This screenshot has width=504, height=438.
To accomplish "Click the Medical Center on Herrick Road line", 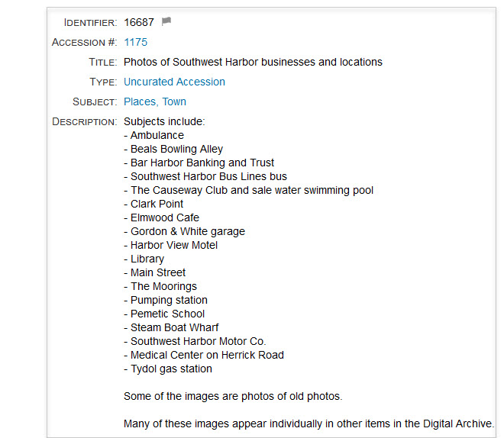I will pos(204,355).
